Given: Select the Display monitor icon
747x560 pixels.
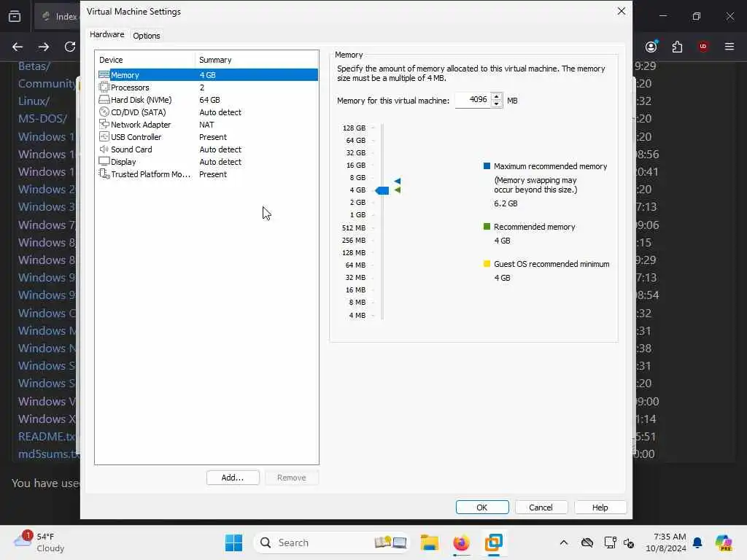Looking at the screenshot, I should click(x=104, y=161).
